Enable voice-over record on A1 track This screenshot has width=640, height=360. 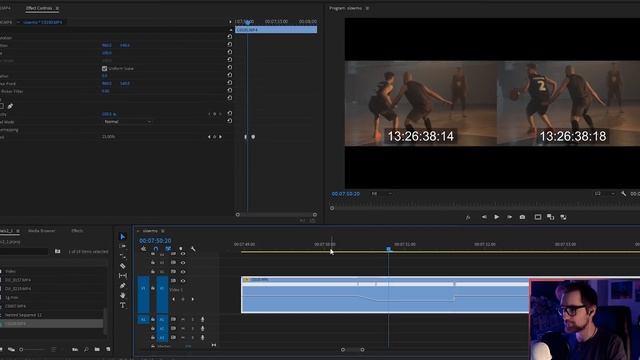(x=202, y=320)
